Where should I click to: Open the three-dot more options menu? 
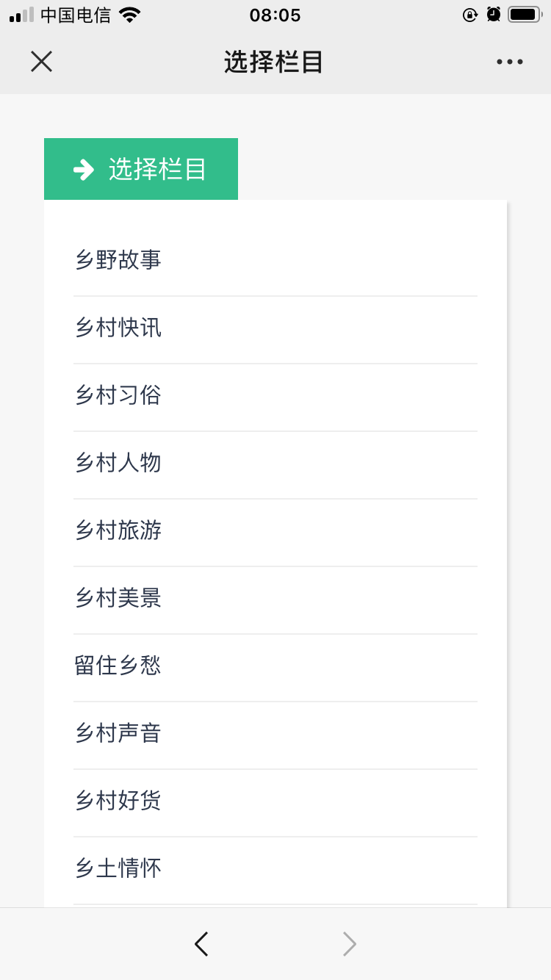(509, 62)
